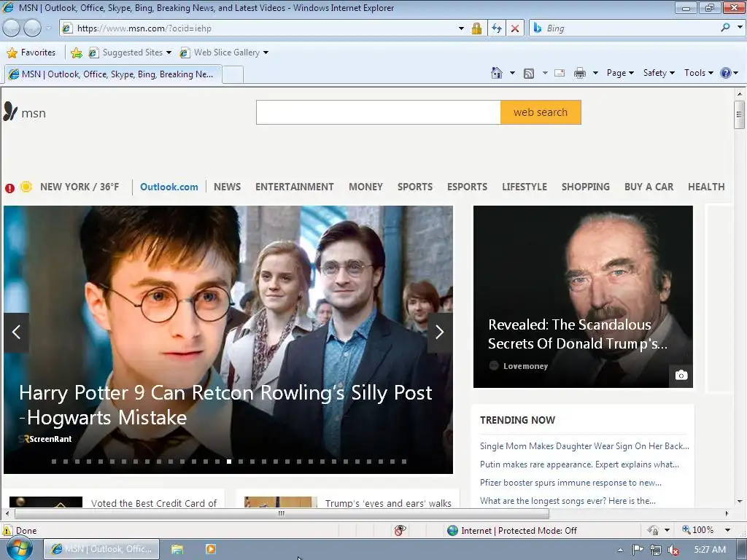The width and height of the screenshot is (747, 560).
Task: Open the Donald Trump secrets article thumbnail
Action: (583, 297)
